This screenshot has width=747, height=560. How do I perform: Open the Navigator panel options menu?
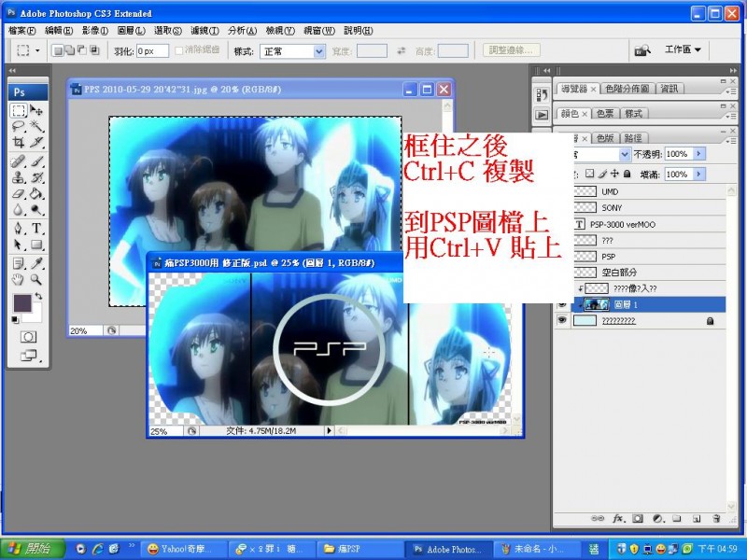point(731,91)
